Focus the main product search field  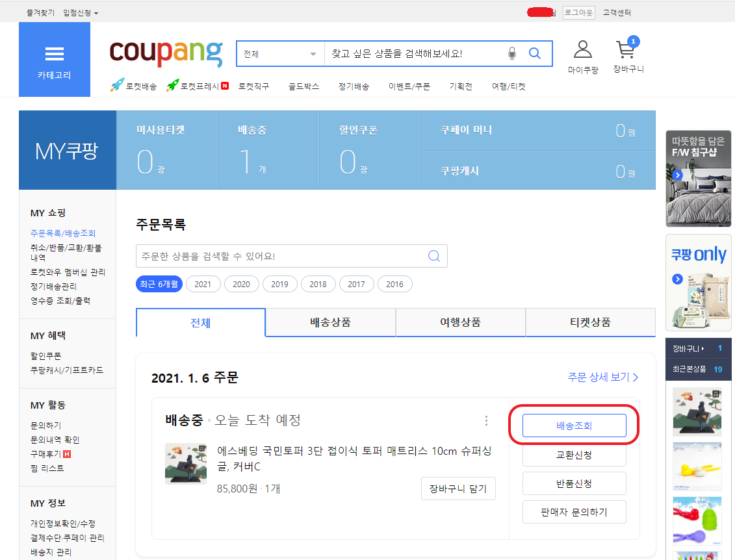pos(415,54)
